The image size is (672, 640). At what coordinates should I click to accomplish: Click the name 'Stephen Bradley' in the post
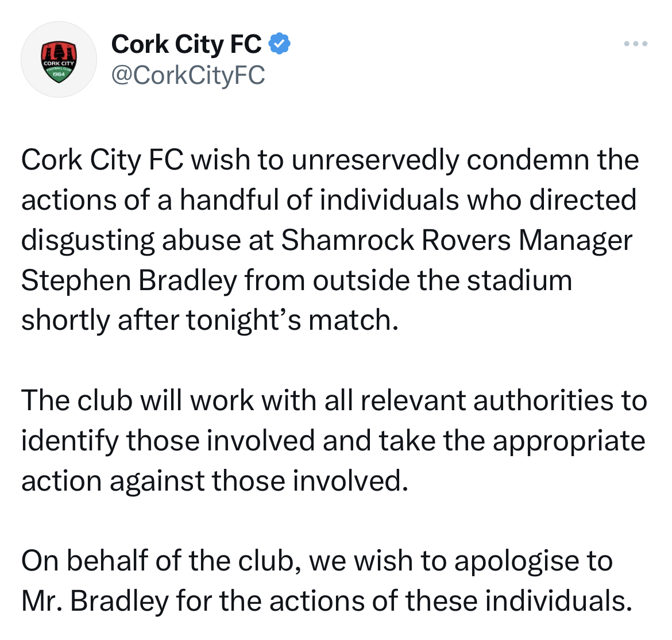coord(129,281)
